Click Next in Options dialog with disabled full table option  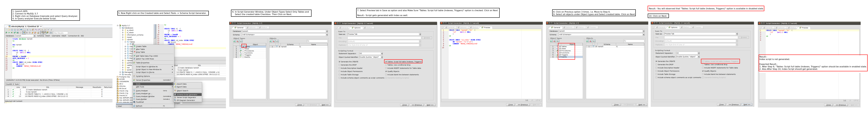click(x=747, y=104)
